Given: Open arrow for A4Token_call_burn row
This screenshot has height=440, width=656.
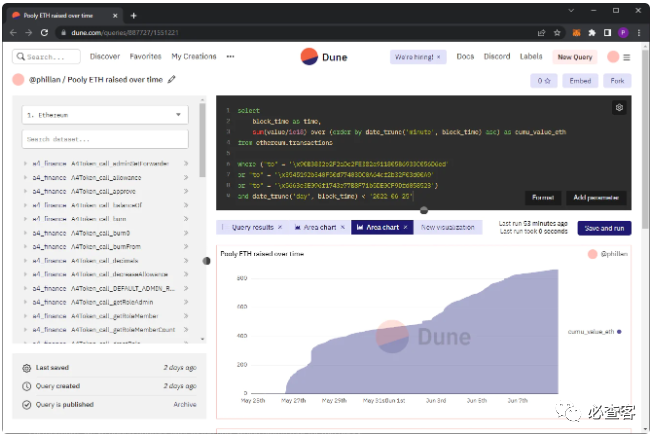Looking at the screenshot, I should pyautogui.click(x=186, y=219).
